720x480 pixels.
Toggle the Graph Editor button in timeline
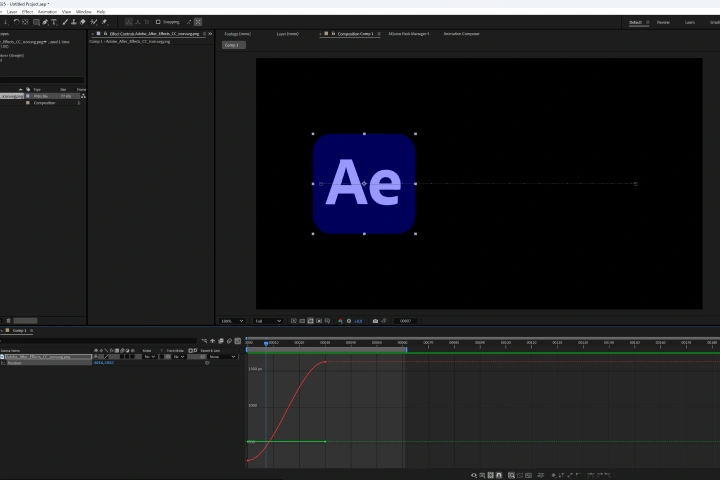pos(238,341)
